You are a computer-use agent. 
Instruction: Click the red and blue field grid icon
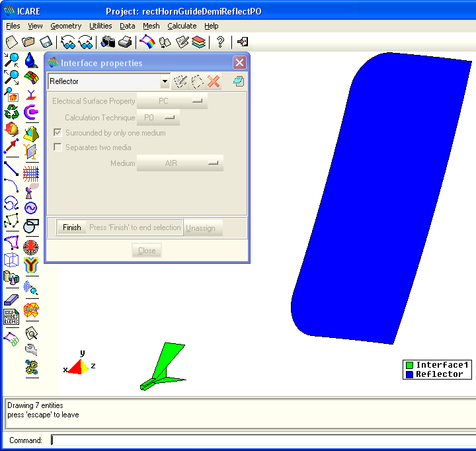point(31,174)
